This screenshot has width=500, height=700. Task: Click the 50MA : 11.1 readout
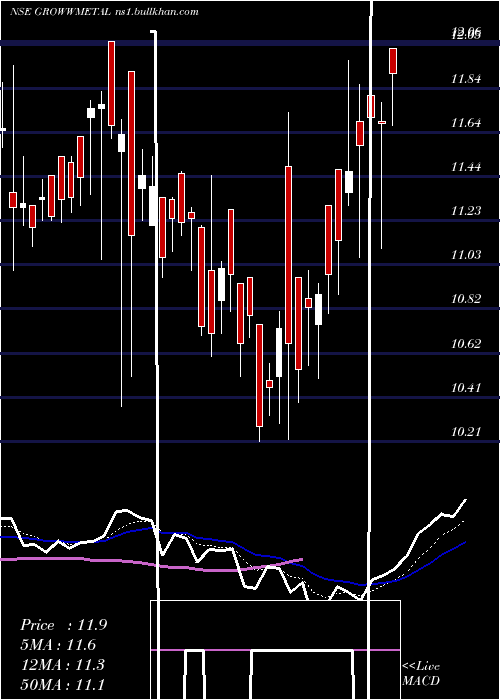pyautogui.click(x=63, y=684)
